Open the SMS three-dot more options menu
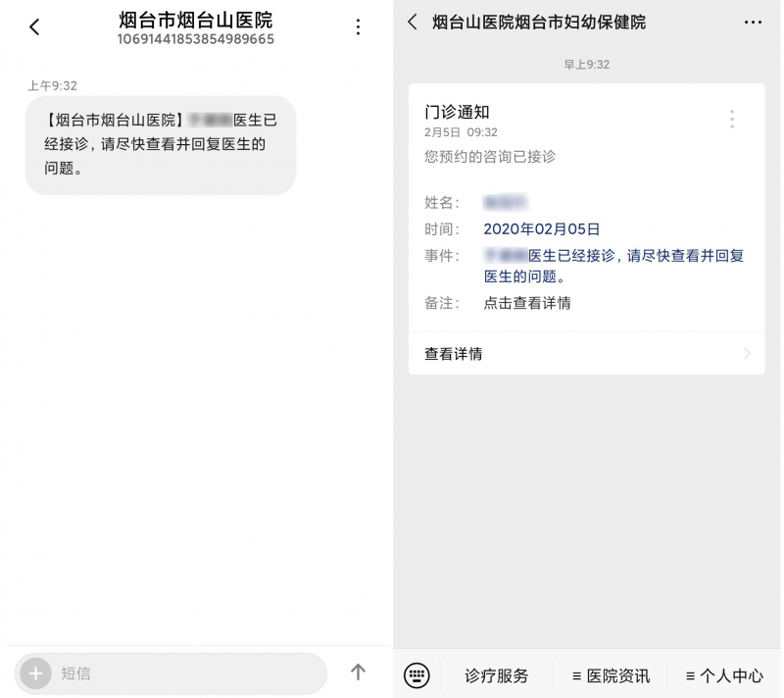The width and height of the screenshot is (784, 698). [359, 27]
